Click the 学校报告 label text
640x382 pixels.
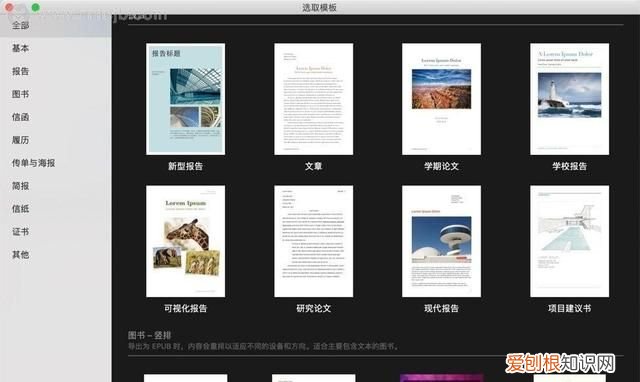569,166
